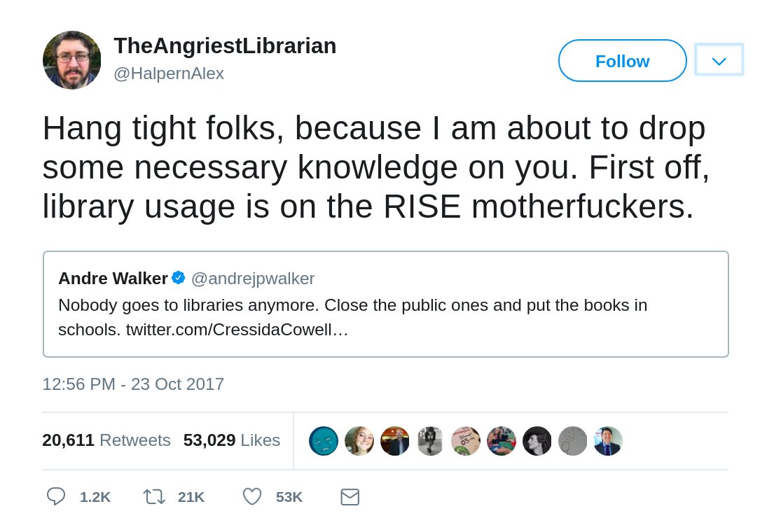Open TheAngriestLibrarian's profile photo
The width and height of the screenshot is (767, 532).
pyautogui.click(x=72, y=60)
